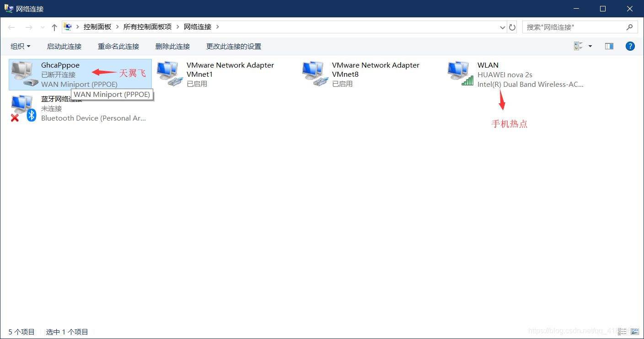Expand chevron after 所有控制面板项 breadcrumb

[x=178, y=27]
